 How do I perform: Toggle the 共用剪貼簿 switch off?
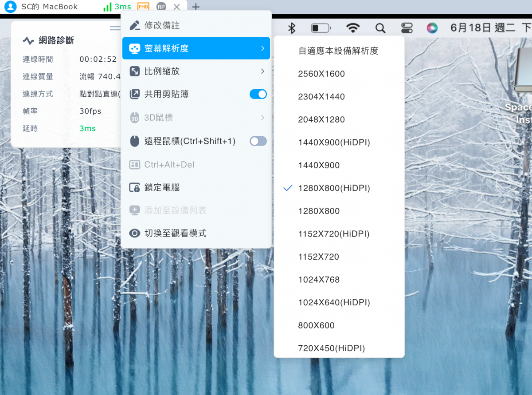[258, 94]
